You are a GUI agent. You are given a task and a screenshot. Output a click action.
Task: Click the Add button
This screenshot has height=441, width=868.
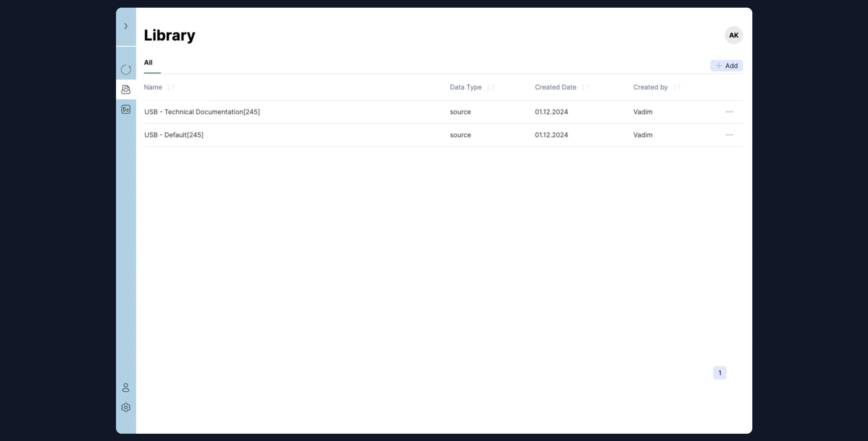(726, 65)
